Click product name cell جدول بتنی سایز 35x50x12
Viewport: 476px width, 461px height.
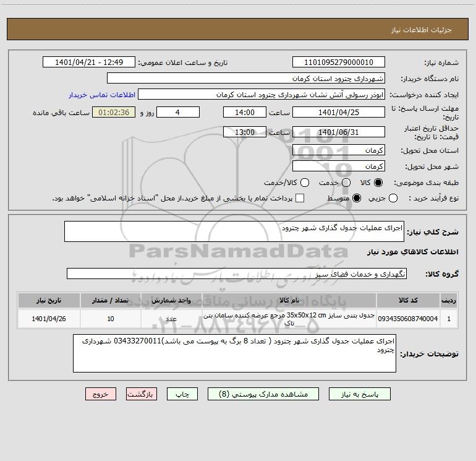[289, 319]
